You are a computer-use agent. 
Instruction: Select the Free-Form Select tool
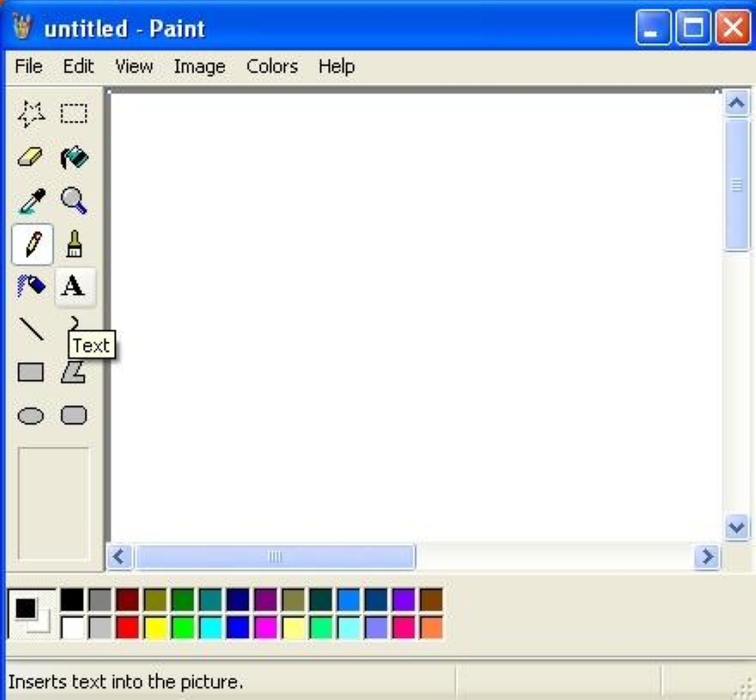[x=31, y=114]
